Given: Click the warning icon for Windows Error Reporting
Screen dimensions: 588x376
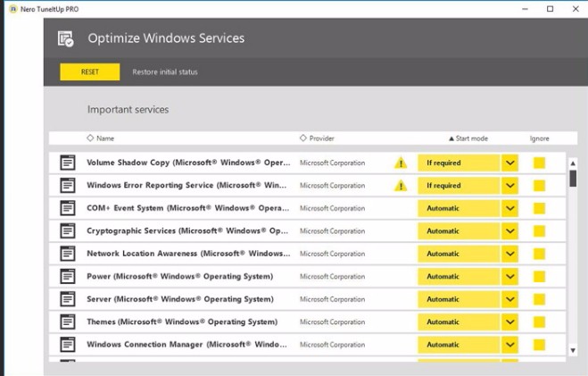Looking at the screenshot, I should coord(402,186).
